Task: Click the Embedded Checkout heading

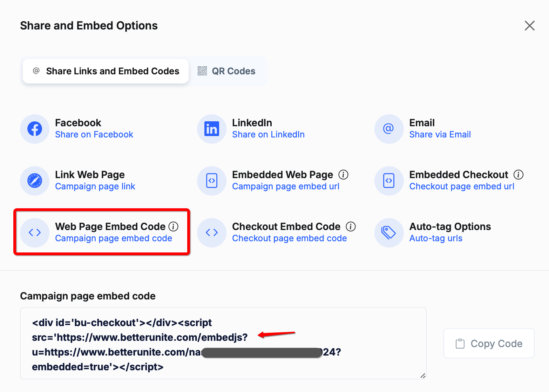Action: 459,175
